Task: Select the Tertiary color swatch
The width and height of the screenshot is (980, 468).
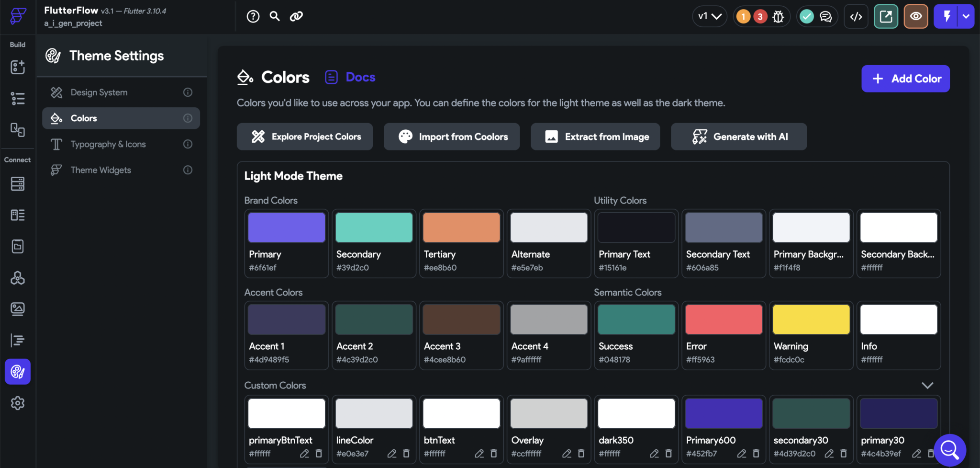Action: point(461,228)
